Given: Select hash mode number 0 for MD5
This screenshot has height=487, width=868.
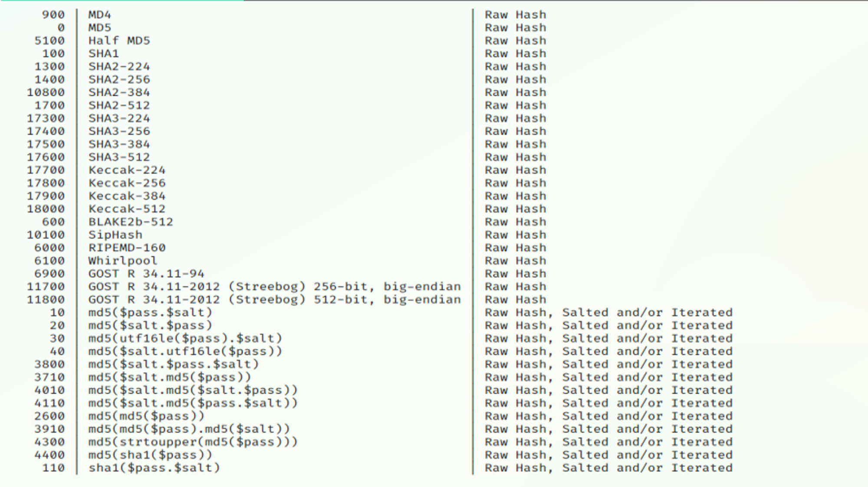Looking at the screenshot, I should 61,28.
